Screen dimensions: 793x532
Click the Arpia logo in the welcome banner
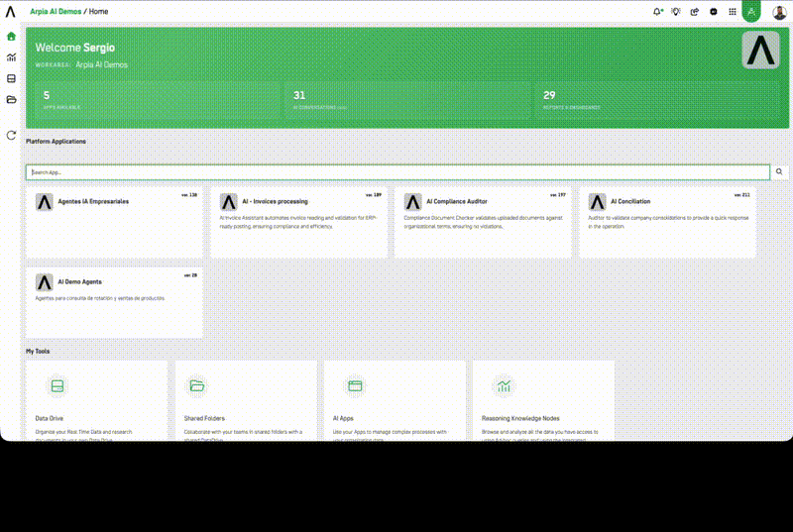(x=760, y=50)
